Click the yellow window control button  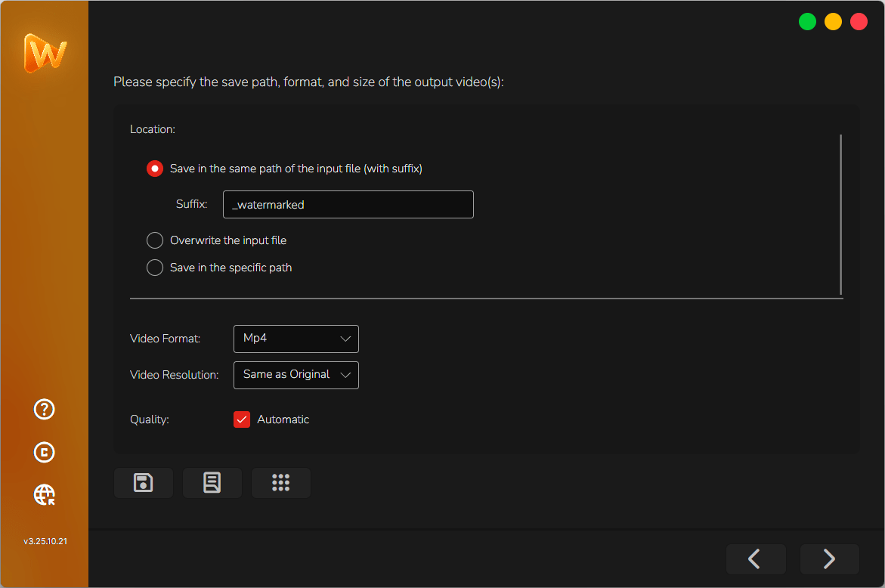coord(833,22)
